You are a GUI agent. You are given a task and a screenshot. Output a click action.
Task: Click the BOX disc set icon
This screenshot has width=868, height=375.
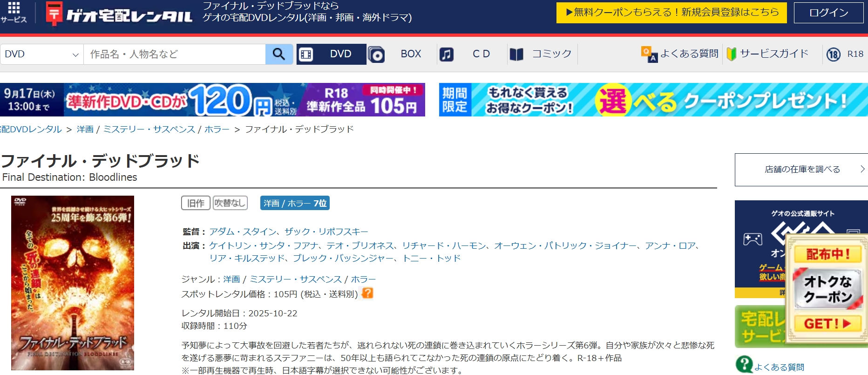(x=376, y=55)
